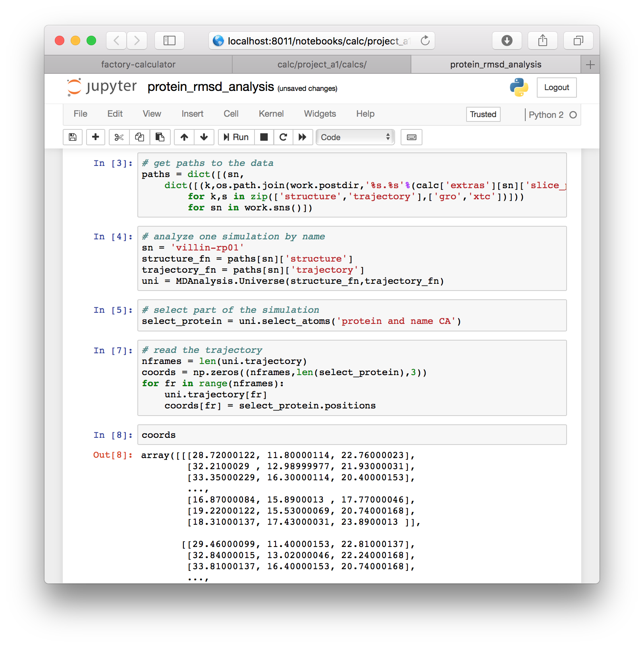Click the Jupyter logo
The image size is (644, 647).
[102, 87]
